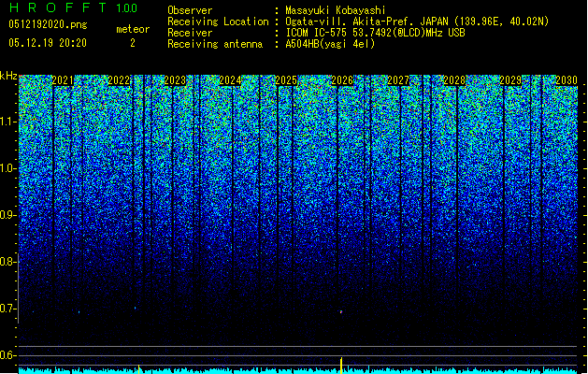Click the 1.0 kHz axis label

pyautogui.click(x=8, y=168)
